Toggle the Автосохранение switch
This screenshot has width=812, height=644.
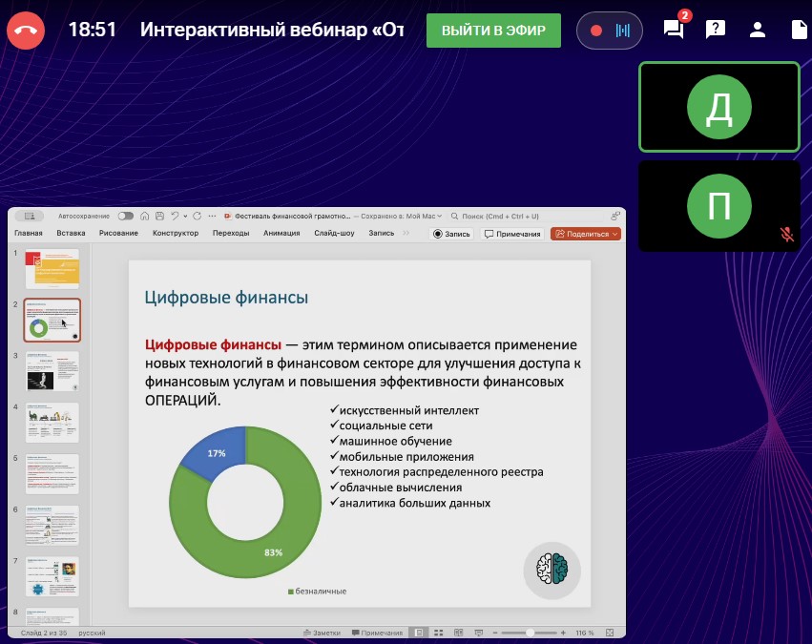125,216
